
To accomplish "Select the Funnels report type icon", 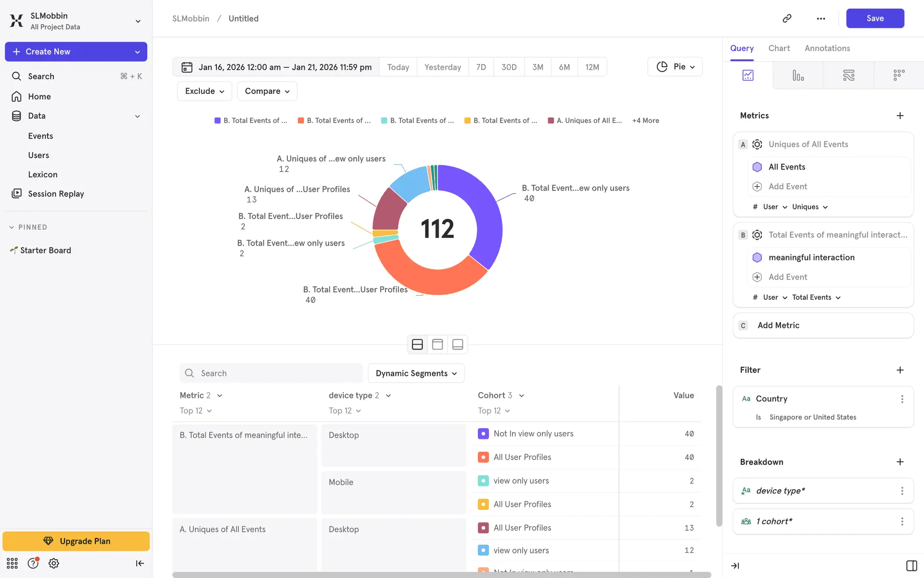I will point(798,75).
